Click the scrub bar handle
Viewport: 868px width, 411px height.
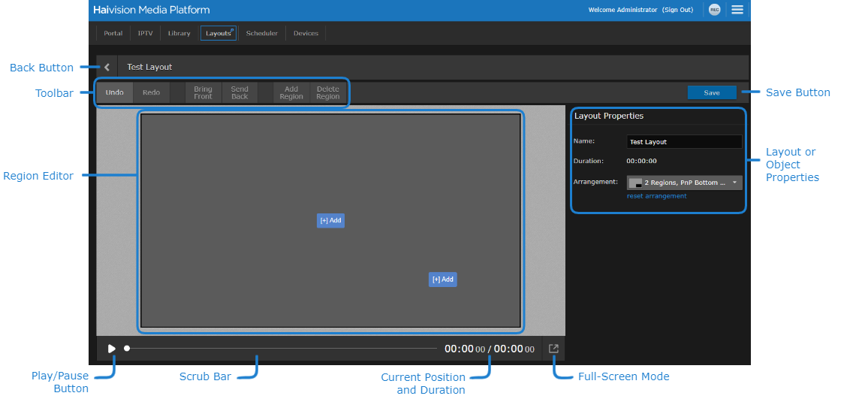click(x=127, y=349)
